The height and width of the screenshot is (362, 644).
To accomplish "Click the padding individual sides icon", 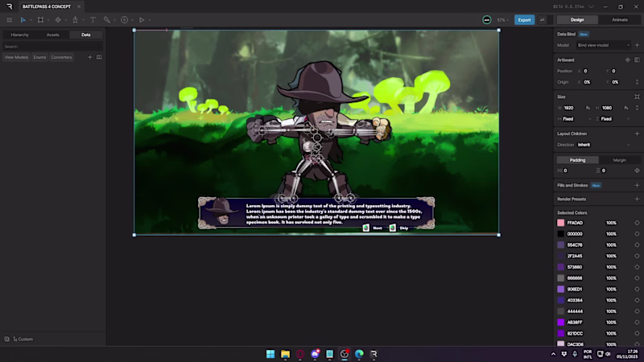I will [637, 171].
